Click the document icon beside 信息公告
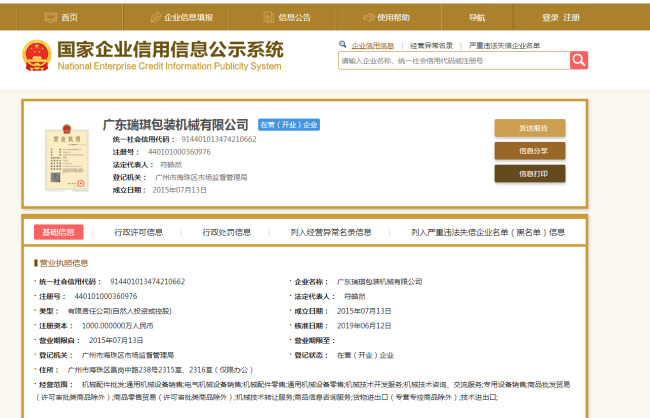Image resolution: width=650 pixels, height=418 pixels. click(268, 17)
